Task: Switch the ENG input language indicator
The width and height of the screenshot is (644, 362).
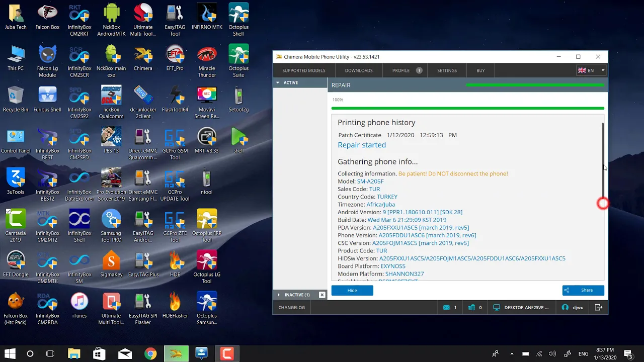Action: 583,354
